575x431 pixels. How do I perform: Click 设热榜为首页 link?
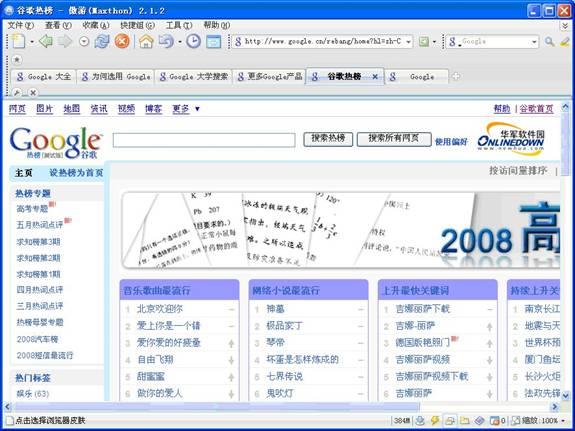pyautogui.click(x=77, y=172)
